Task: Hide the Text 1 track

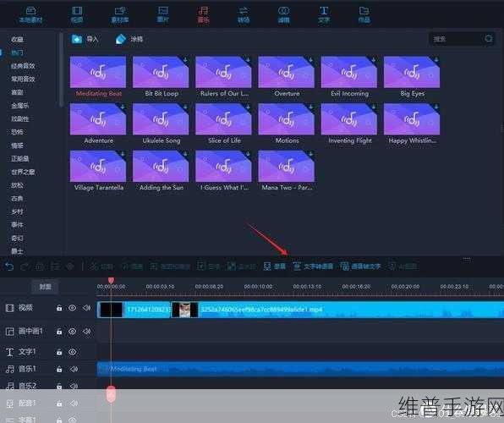Action: coord(73,352)
